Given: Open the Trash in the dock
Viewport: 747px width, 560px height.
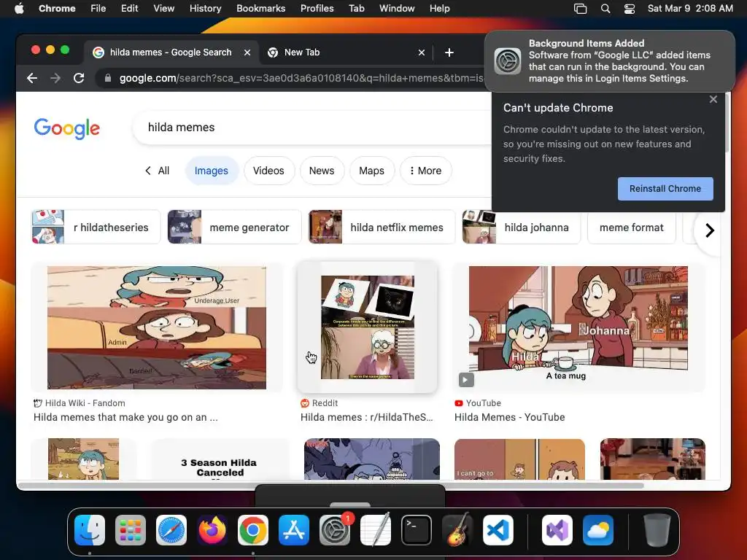Looking at the screenshot, I should click(657, 530).
